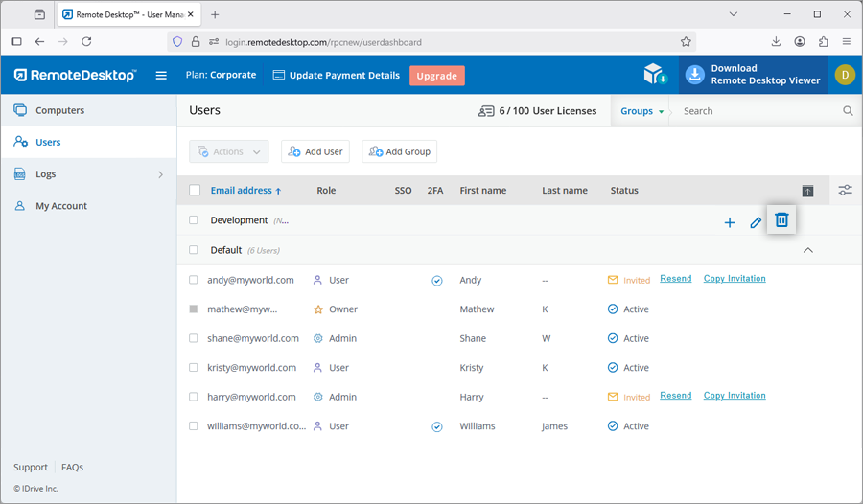Click the archive icon in table header
Image resolution: width=863 pixels, height=504 pixels.
807,191
